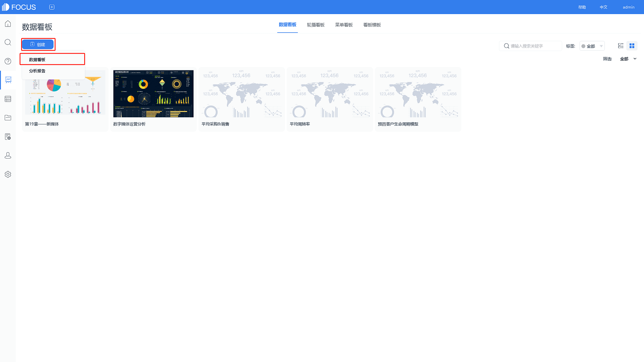644x362 pixels.
Task: Open the 平均周转率 dashboard thumbnail
Action: pyautogui.click(x=330, y=94)
